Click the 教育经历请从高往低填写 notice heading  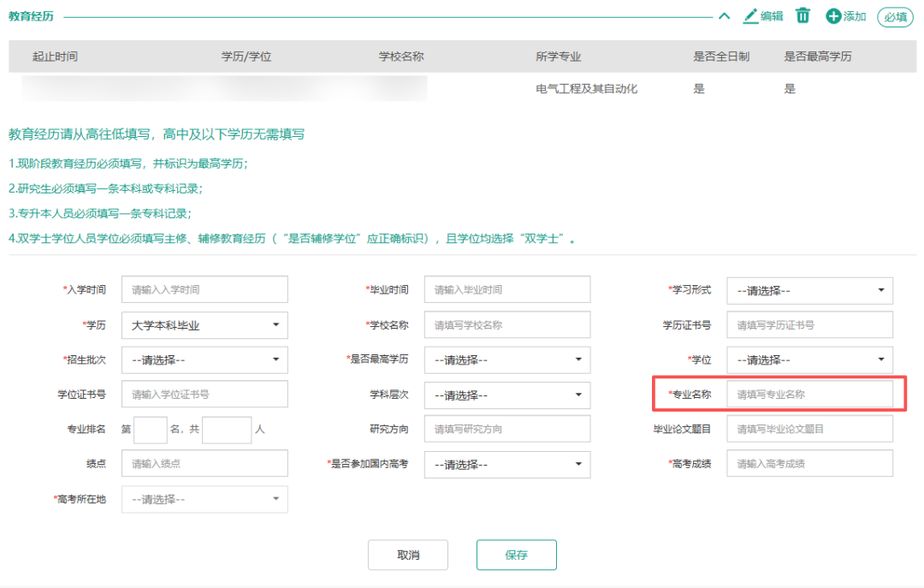click(x=157, y=134)
